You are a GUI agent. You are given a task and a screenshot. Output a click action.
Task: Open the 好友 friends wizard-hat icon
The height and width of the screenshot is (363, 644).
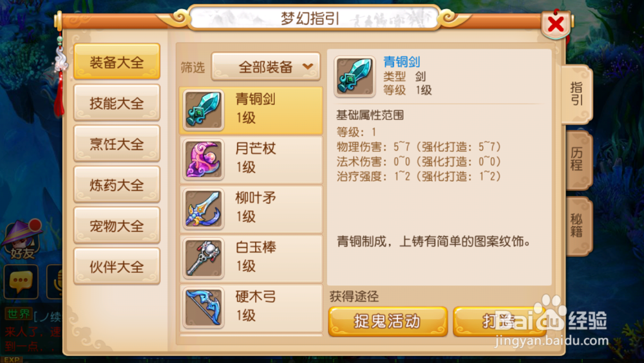(x=23, y=240)
